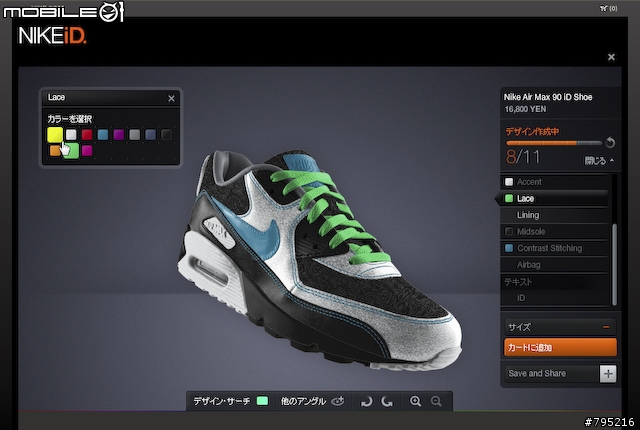Pick the navy blue lace color swatch
The height and width of the screenshot is (430, 640).
[x=151, y=135]
